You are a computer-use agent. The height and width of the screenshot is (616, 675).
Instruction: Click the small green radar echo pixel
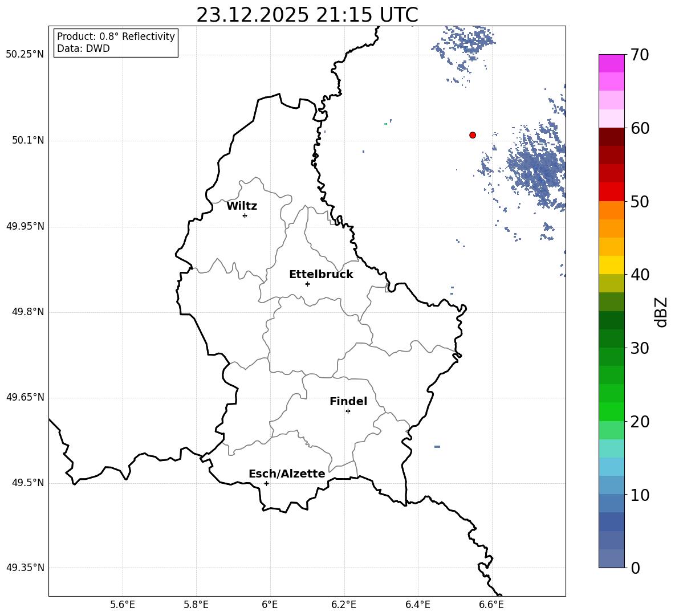[x=386, y=124]
